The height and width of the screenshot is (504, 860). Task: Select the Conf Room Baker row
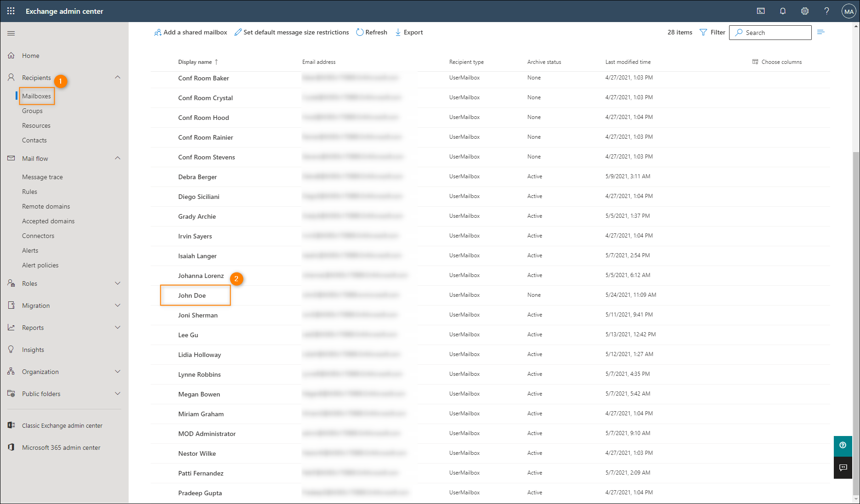coord(490,78)
